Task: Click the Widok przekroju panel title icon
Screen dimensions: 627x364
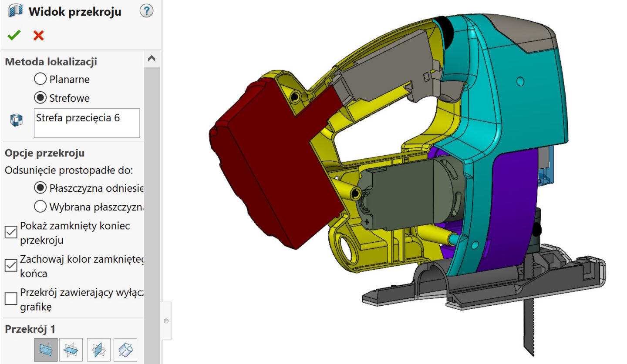Action: coord(15,11)
